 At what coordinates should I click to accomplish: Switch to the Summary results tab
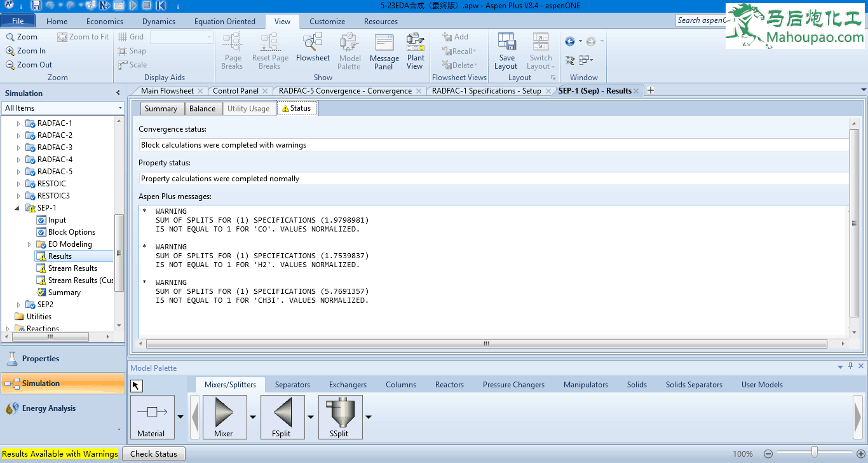(x=161, y=109)
